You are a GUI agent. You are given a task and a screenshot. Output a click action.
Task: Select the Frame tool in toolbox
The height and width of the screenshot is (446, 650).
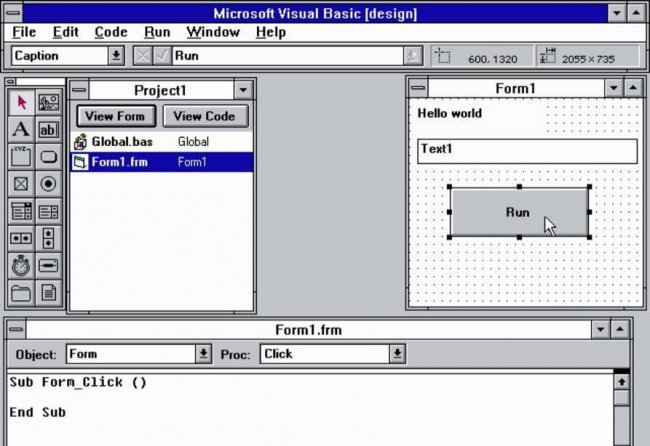(x=21, y=157)
